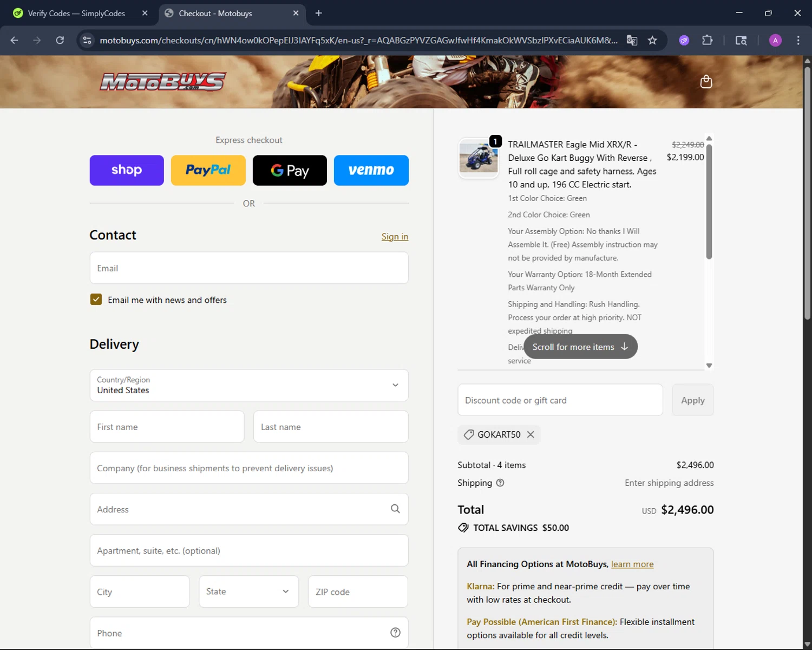Click order list scroll down arrow
The image size is (812, 650).
pos(709,366)
